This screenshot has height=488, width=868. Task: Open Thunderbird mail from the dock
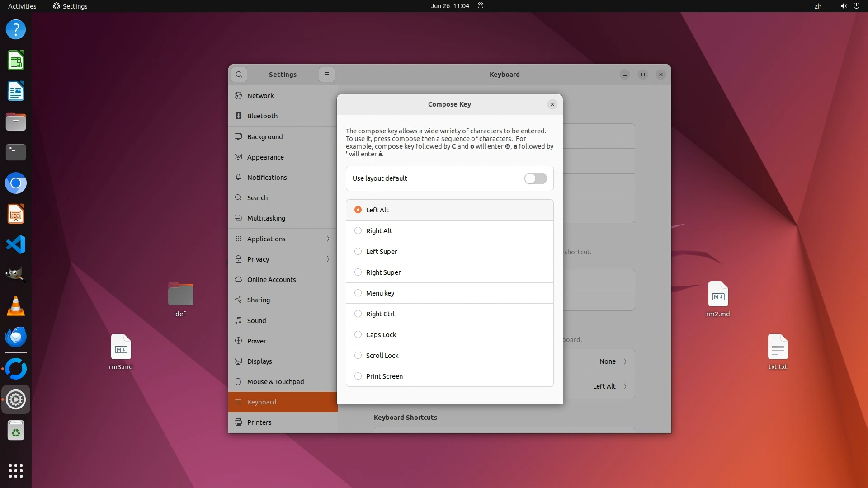[x=16, y=337]
